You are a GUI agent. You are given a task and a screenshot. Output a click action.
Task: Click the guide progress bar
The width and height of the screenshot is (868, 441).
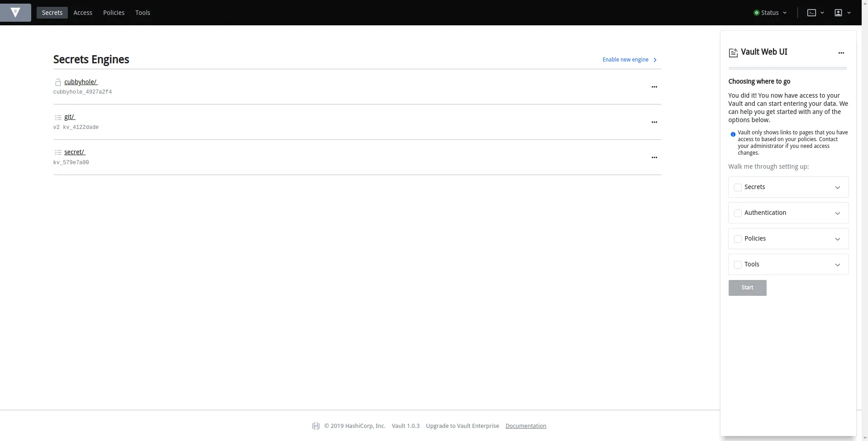click(787, 68)
